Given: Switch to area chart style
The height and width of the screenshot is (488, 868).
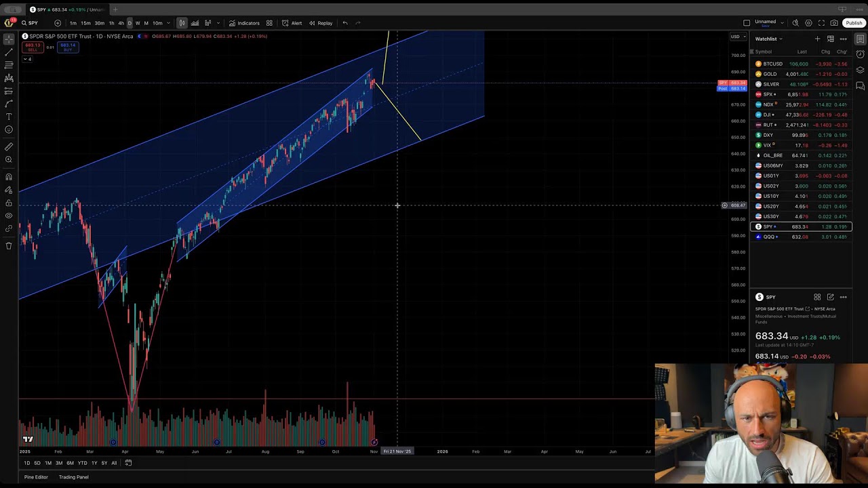Looking at the screenshot, I should [195, 23].
